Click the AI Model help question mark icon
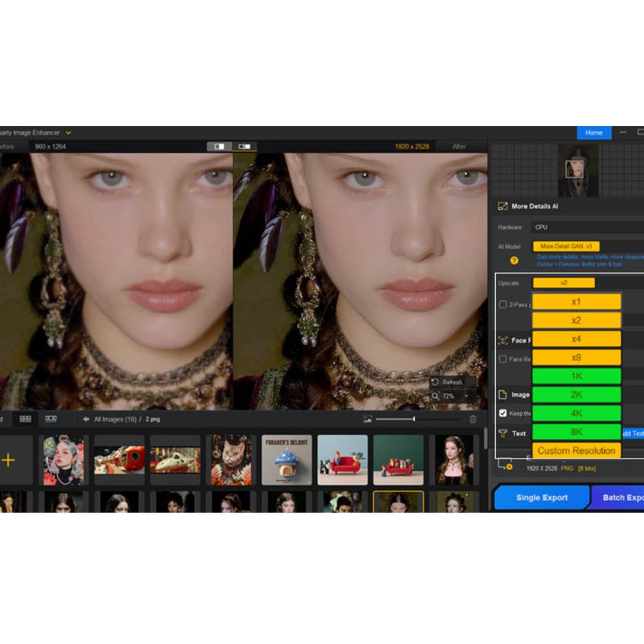644x644 pixels. click(x=514, y=261)
